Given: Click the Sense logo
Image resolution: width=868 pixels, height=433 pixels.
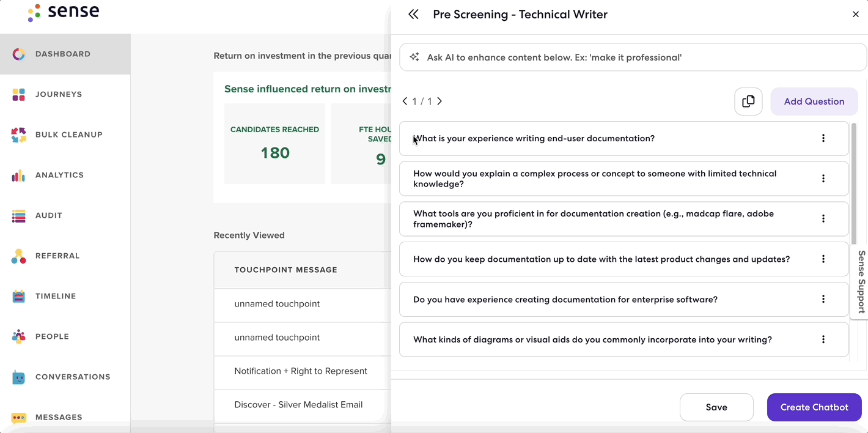Looking at the screenshot, I should [63, 12].
